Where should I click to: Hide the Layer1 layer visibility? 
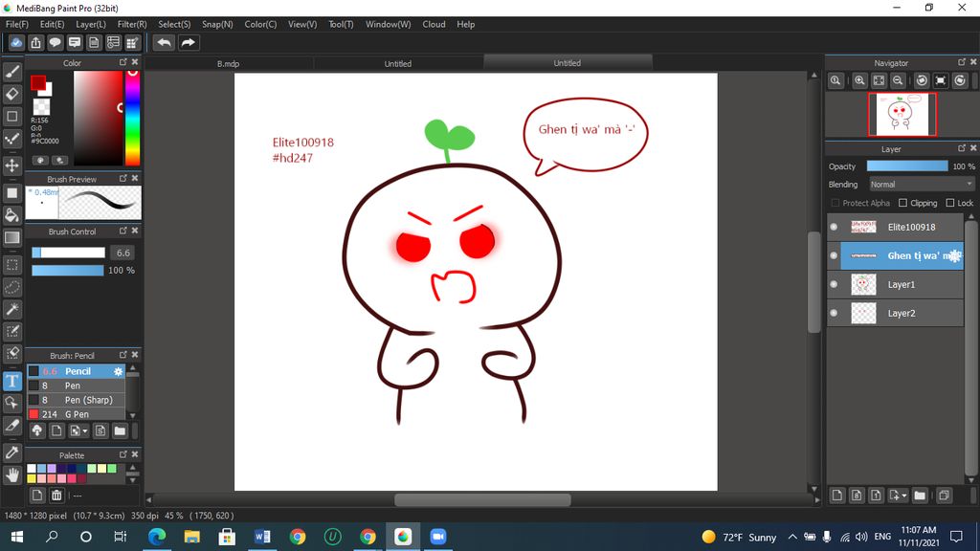834,284
